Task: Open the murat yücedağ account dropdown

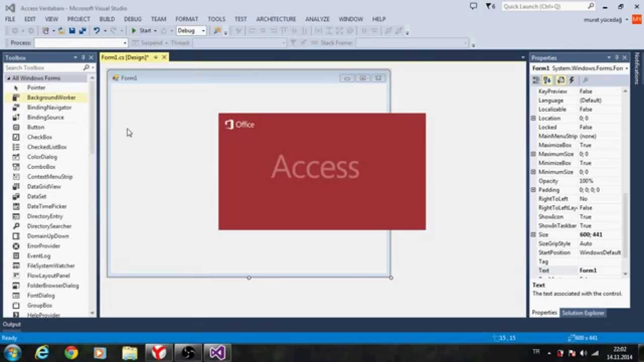Action: pos(606,20)
